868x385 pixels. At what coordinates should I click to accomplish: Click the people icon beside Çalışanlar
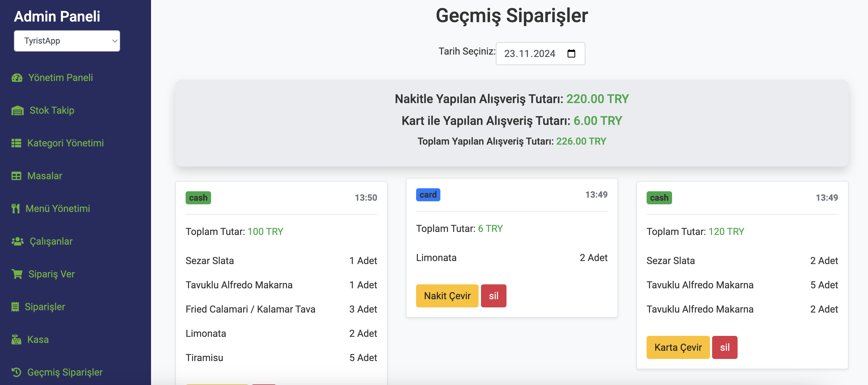(x=18, y=241)
